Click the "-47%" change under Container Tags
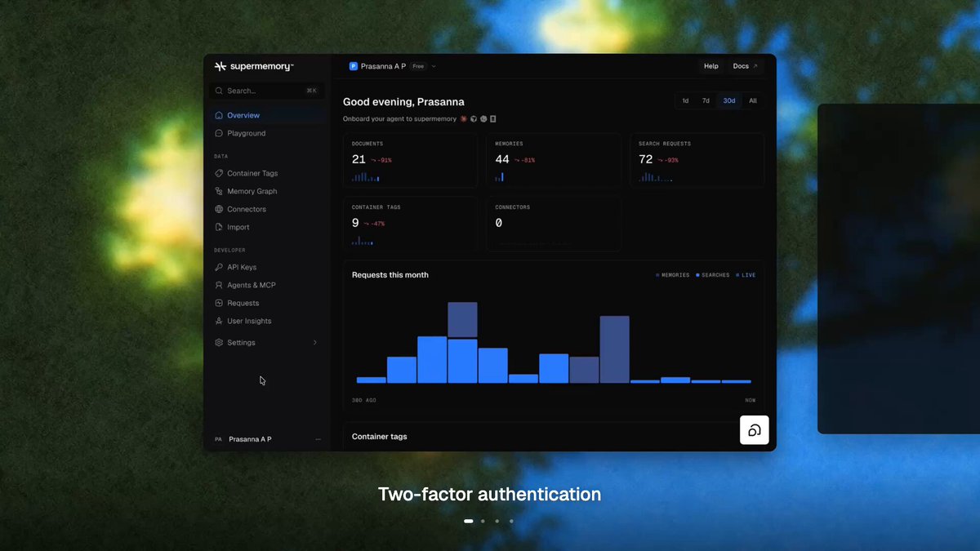The width and height of the screenshot is (980, 551). tap(374, 224)
